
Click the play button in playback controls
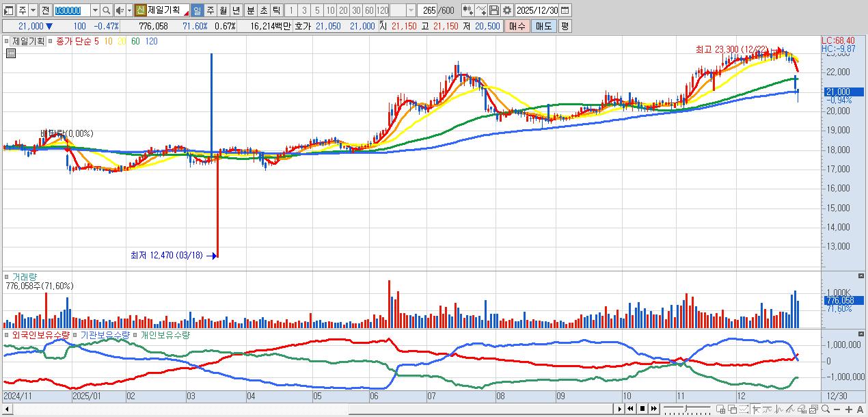click(x=619, y=409)
